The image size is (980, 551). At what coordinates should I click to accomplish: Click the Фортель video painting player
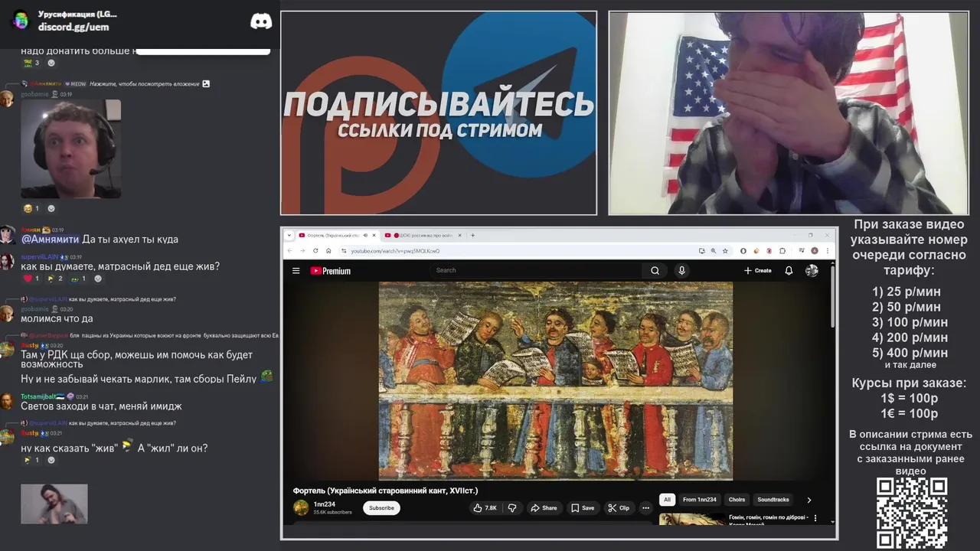click(x=556, y=380)
